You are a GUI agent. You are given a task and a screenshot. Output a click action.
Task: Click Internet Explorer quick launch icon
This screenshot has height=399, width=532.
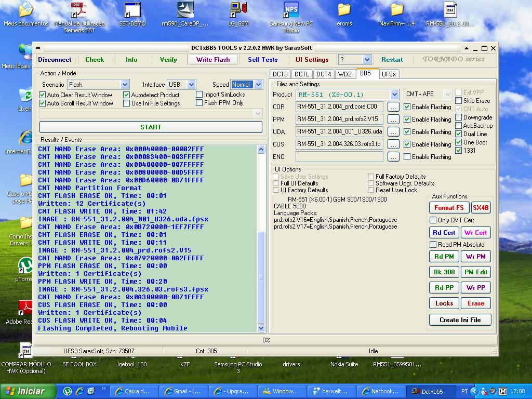click(x=79, y=392)
